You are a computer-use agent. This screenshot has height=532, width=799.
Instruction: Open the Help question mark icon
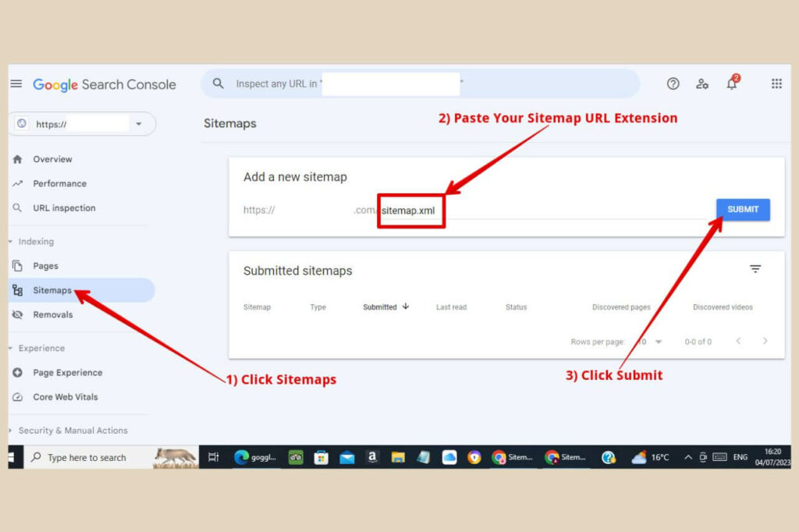pos(673,83)
